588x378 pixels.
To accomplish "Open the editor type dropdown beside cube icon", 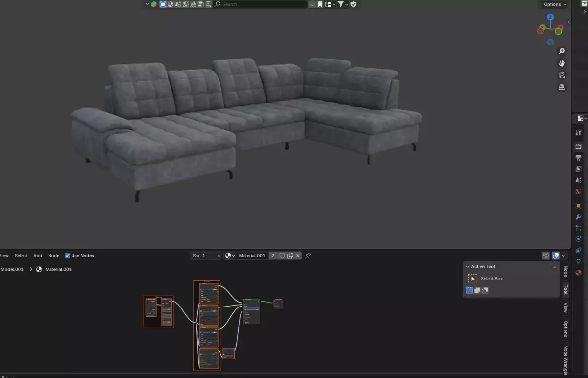I will coord(147,4).
